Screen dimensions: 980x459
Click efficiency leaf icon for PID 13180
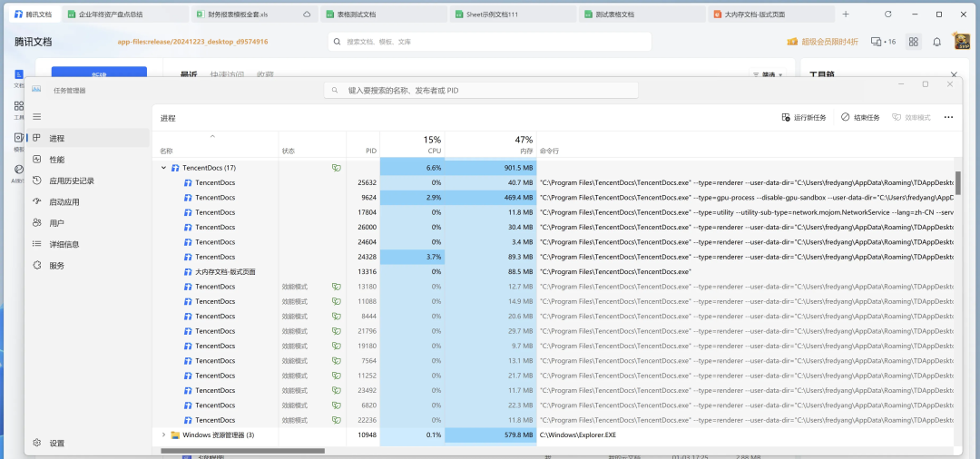coord(337,287)
